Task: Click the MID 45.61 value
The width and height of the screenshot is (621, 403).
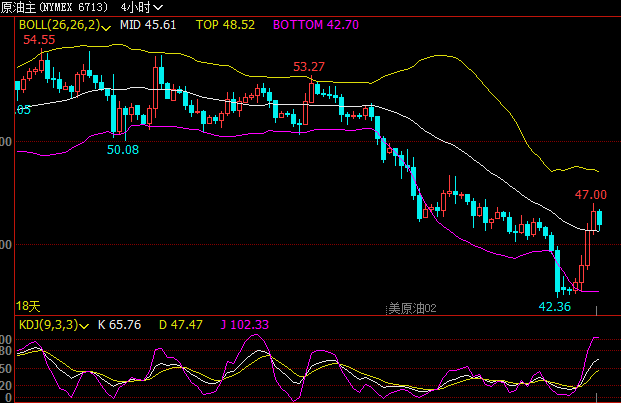Action: point(148,25)
